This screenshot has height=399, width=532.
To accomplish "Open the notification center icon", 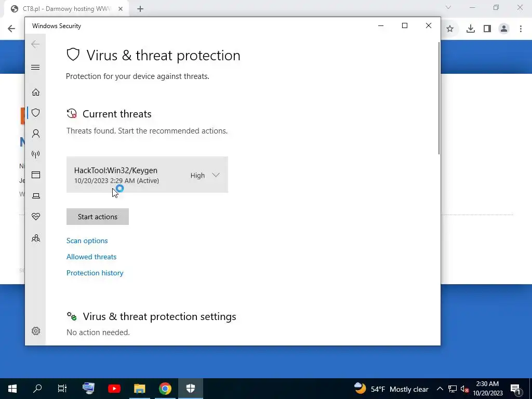I will pyautogui.click(x=516, y=389).
